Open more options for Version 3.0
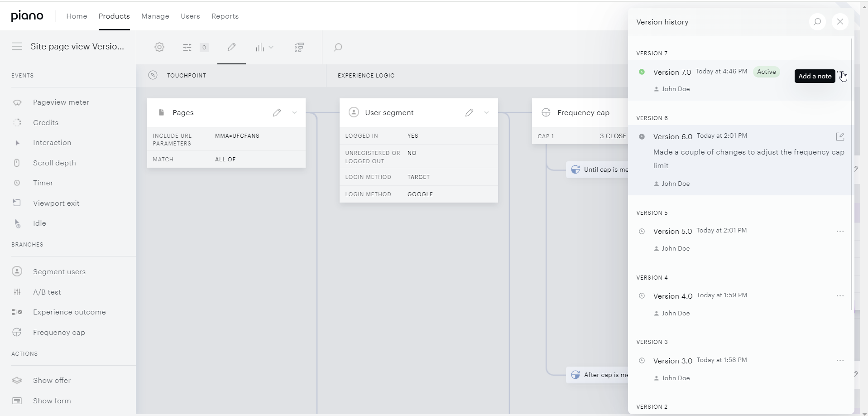The image size is (868, 416). pos(840,361)
